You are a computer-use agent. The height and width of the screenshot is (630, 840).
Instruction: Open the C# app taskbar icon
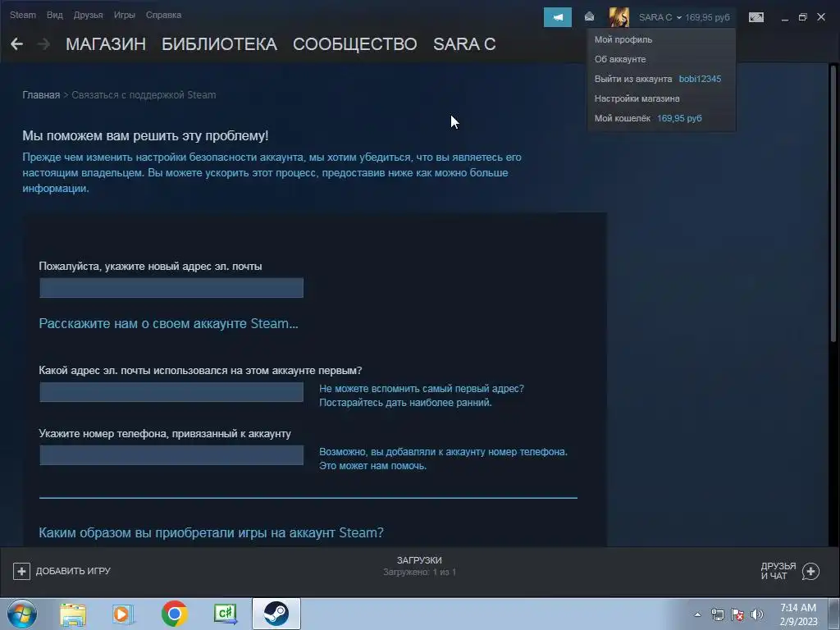[x=225, y=614]
